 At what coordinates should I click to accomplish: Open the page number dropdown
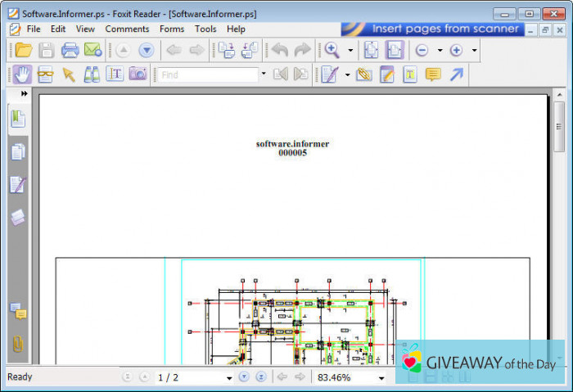pyautogui.click(x=228, y=378)
